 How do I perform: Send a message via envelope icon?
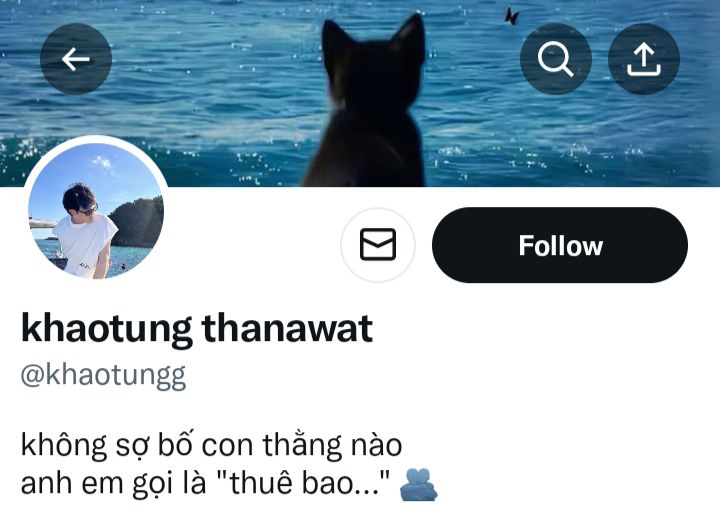pyautogui.click(x=378, y=245)
